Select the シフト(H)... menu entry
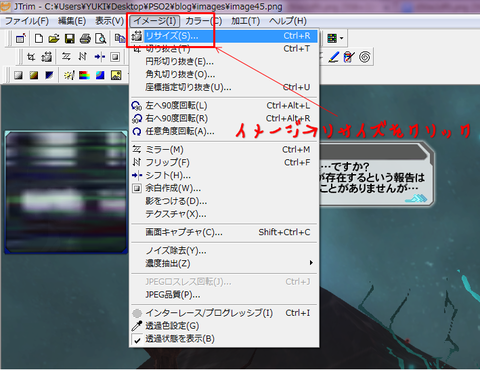This screenshot has height=370, width=480. point(224,175)
